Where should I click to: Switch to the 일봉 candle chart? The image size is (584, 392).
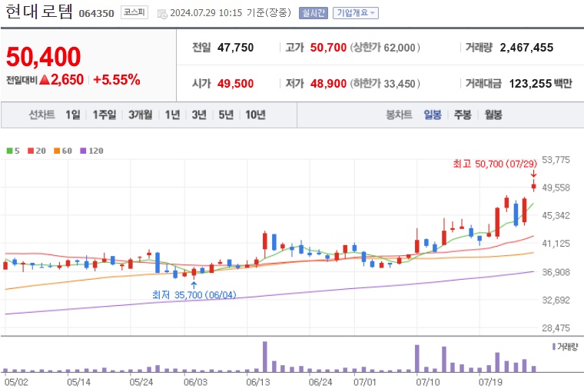tap(433, 115)
